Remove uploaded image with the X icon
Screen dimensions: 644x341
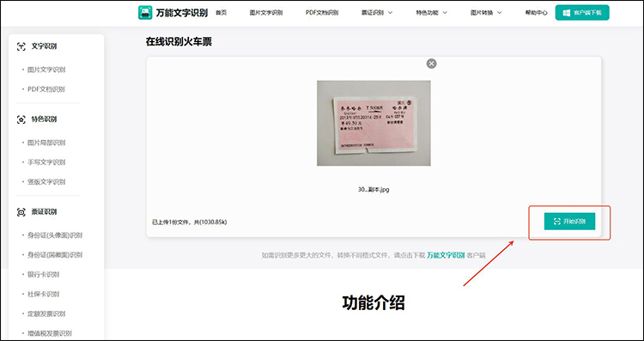pyautogui.click(x=431, y=64)
